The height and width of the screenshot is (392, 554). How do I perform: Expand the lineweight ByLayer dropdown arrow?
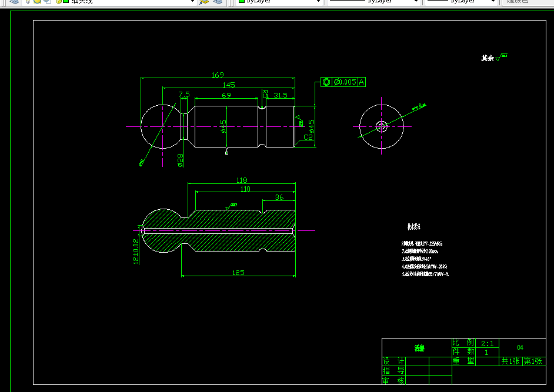tap(493, 1)
